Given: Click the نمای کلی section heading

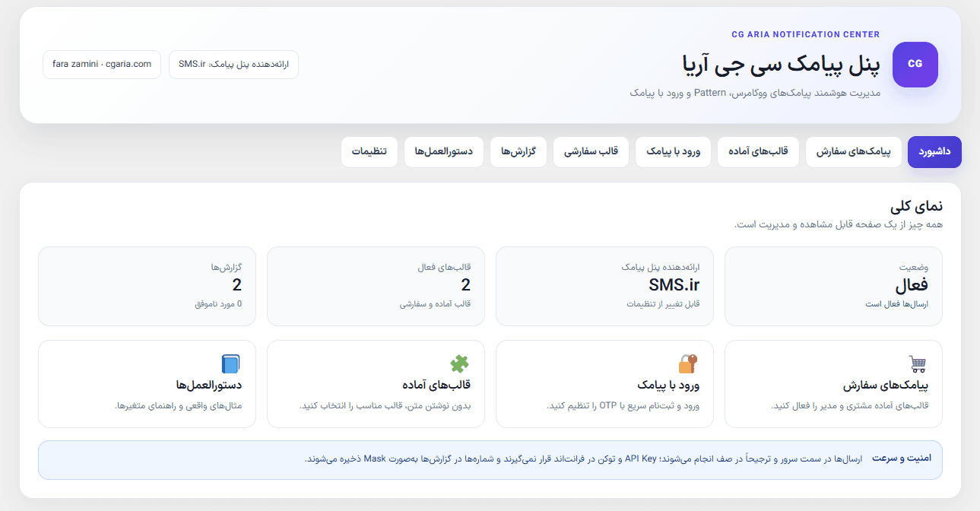Looking at the screenshot, I should [916, 206].
